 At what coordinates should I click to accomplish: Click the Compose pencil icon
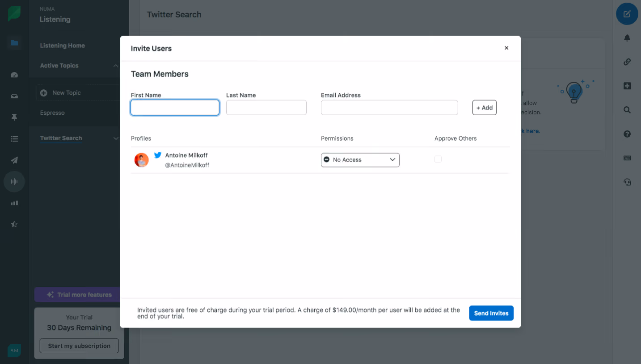coord(627,14)
